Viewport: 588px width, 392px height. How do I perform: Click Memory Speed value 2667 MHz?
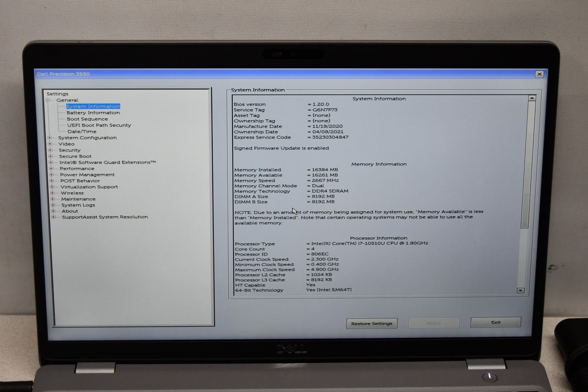(x=325, y=181)
